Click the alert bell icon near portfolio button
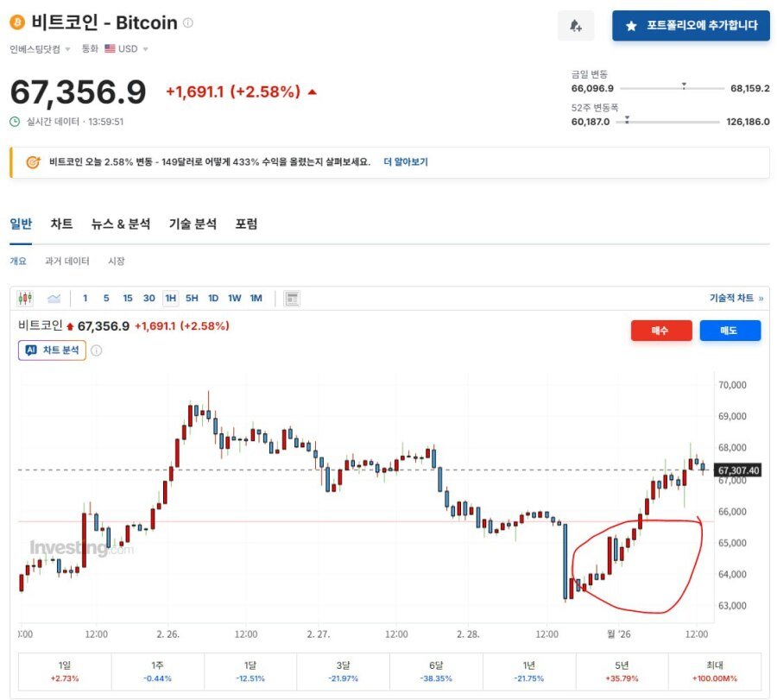Viewport: 777px width, 700px height. [x=575, y=26]
